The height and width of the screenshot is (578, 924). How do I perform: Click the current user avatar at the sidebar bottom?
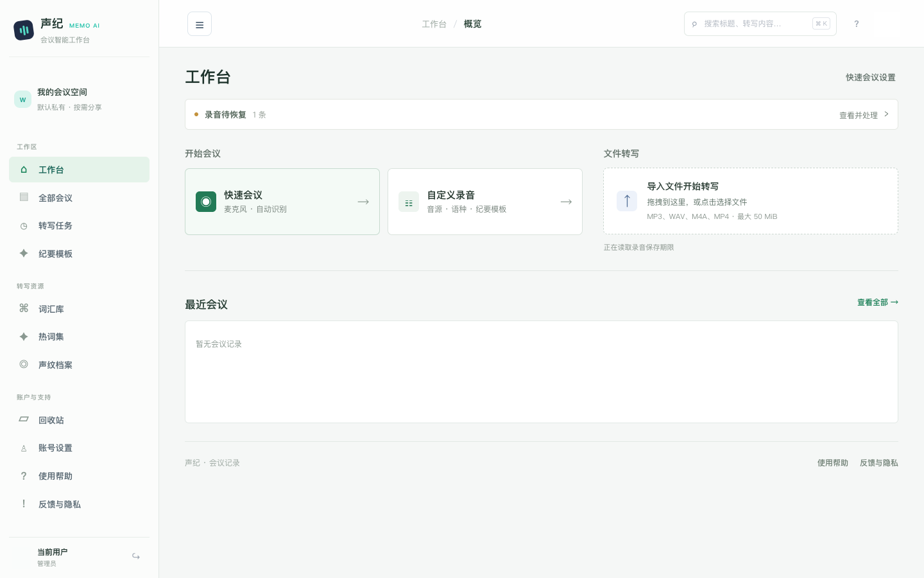(x=22, y=557)
